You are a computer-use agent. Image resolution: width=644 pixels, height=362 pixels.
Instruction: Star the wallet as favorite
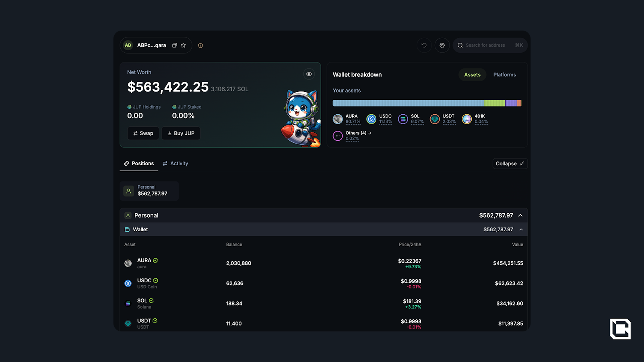coord(184,45)
